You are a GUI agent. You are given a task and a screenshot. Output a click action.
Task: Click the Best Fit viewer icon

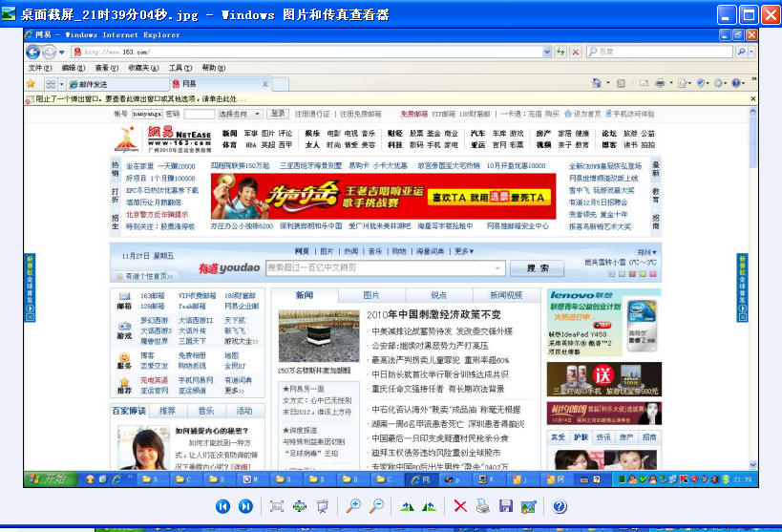[x=276, y=506]
